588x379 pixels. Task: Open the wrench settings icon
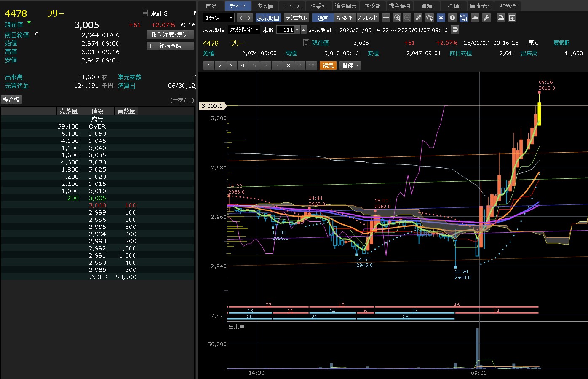[486, 18]
